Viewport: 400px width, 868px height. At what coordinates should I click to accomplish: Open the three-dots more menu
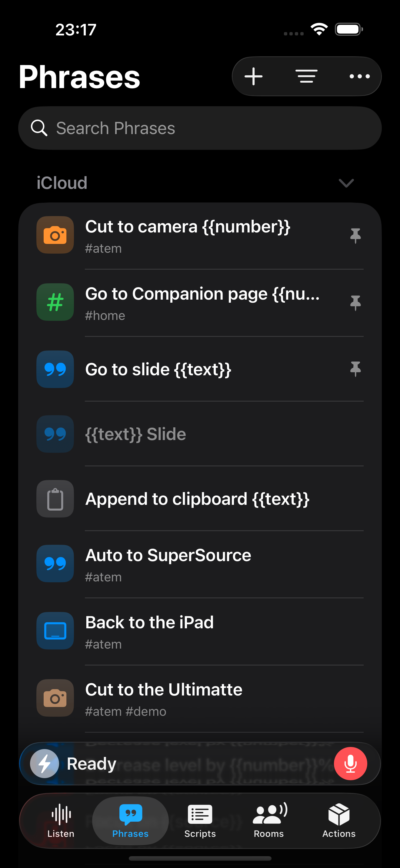coord(359,77)
